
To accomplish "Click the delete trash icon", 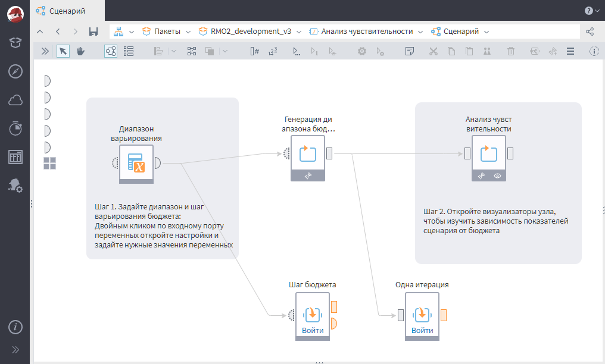I will click(x=511, y=51).
